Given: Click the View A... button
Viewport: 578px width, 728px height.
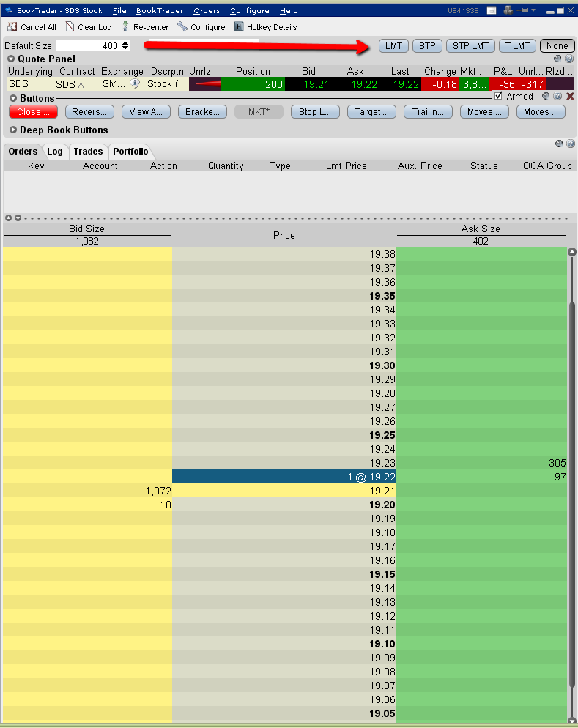Looking at the screenshot, I should [x=146, y=112].
